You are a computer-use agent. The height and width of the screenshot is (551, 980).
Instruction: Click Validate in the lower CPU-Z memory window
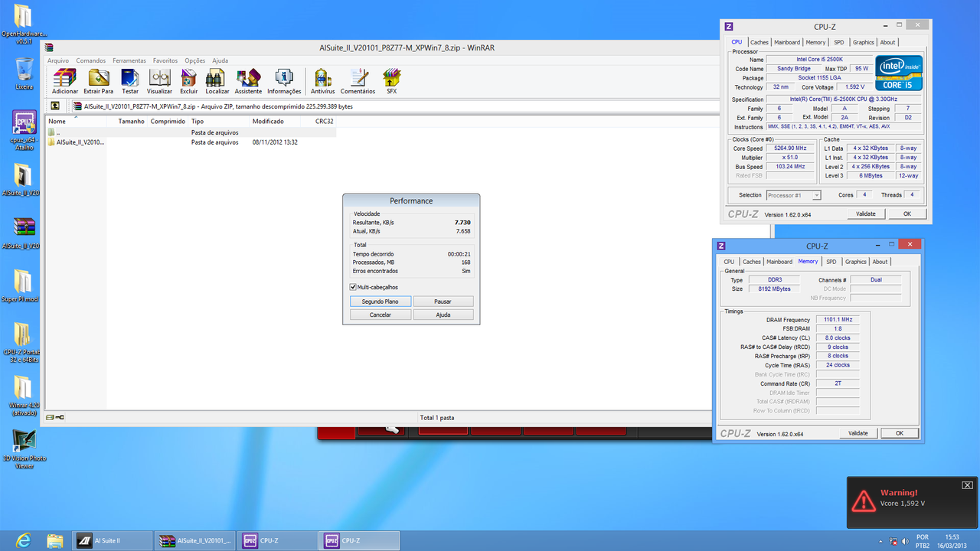pos(858,433)
